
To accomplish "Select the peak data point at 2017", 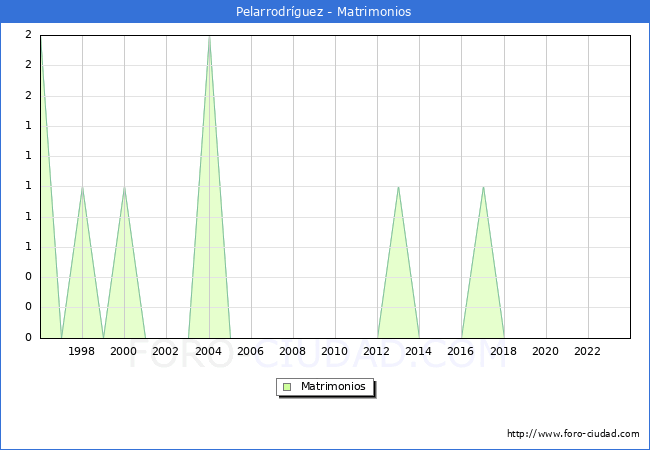I will click(x=483, y=187).
